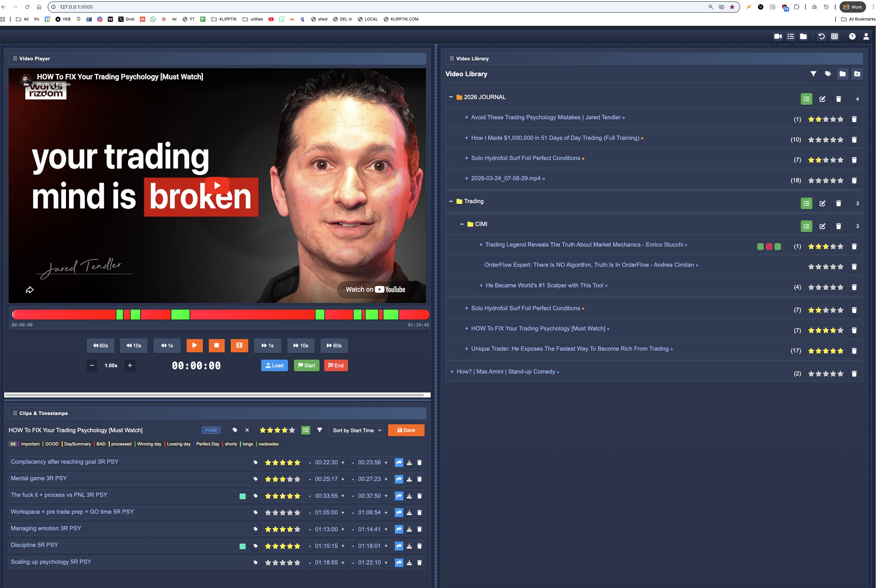Select the Perfect Day tag filter

click(x=208, y=444)
